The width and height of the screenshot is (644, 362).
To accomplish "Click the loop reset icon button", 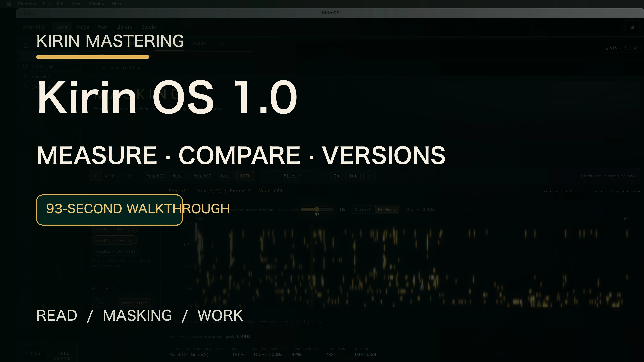I will [x=369, y=176].
